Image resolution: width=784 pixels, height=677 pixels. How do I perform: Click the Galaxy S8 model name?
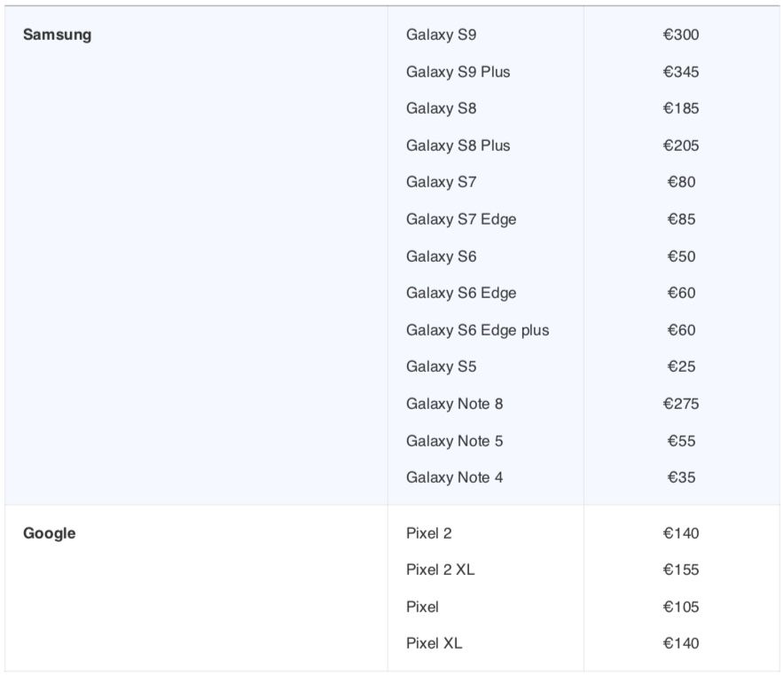tap(441, 108)
